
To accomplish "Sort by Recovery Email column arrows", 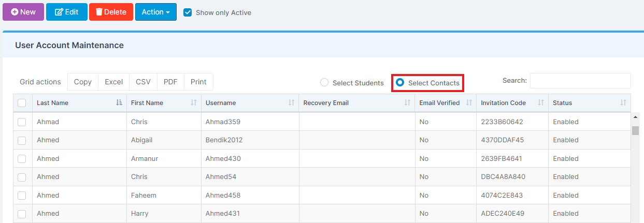I will [x=407, y=103].
